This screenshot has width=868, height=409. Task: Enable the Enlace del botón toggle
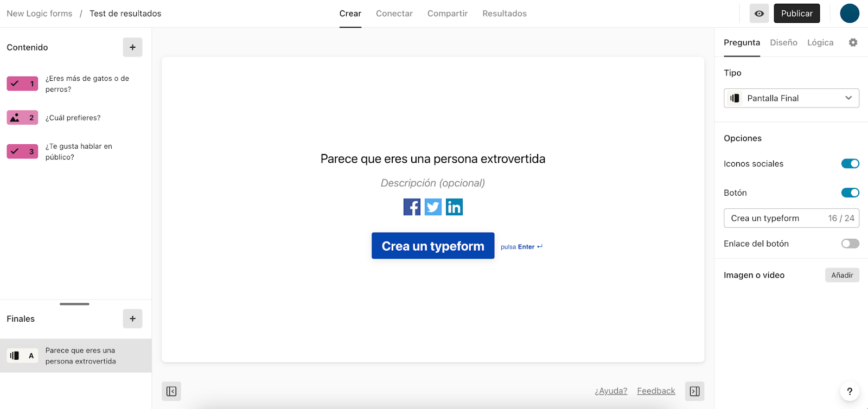click(850, 244)
